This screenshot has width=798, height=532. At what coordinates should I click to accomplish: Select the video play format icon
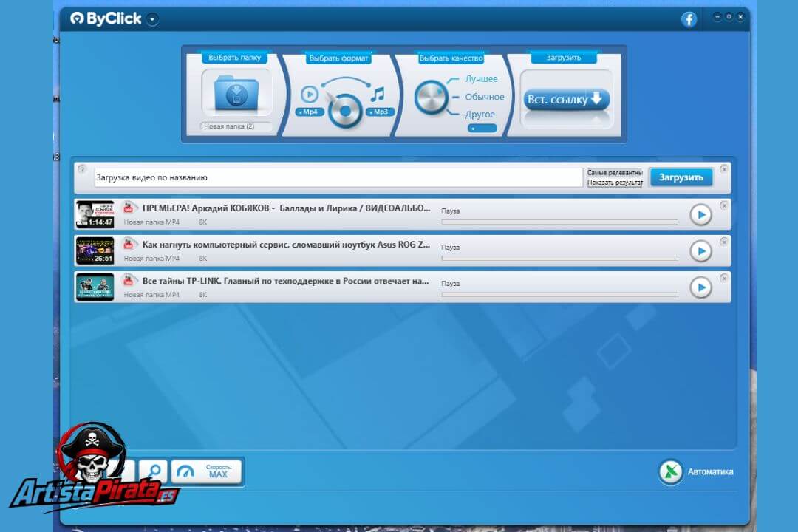point(310,94)
